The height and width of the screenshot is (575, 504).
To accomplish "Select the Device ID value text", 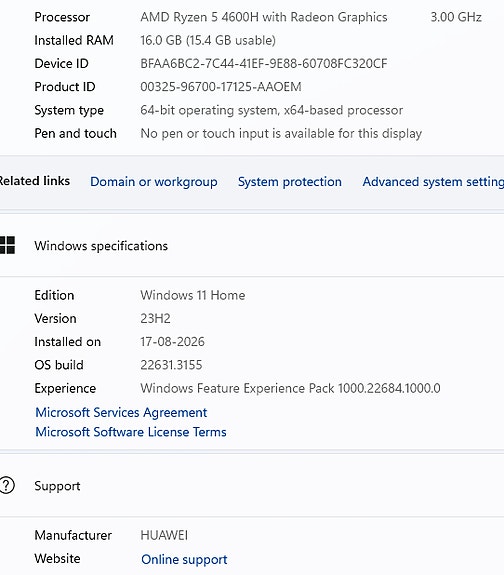I will [x=264, y=64].
